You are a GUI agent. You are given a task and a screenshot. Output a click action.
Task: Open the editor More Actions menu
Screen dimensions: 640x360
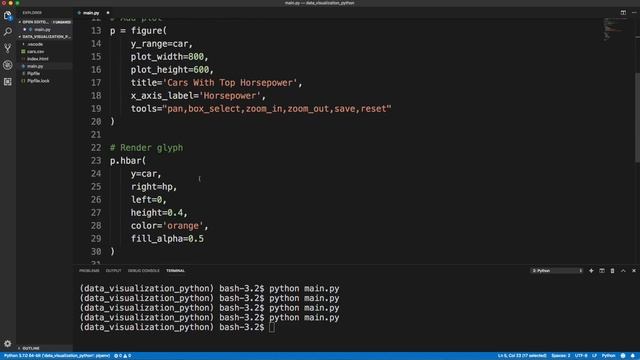634,13
